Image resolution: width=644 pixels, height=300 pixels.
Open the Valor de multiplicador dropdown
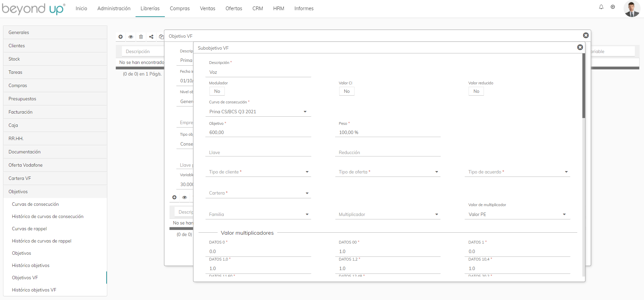(x=517, y=214)
